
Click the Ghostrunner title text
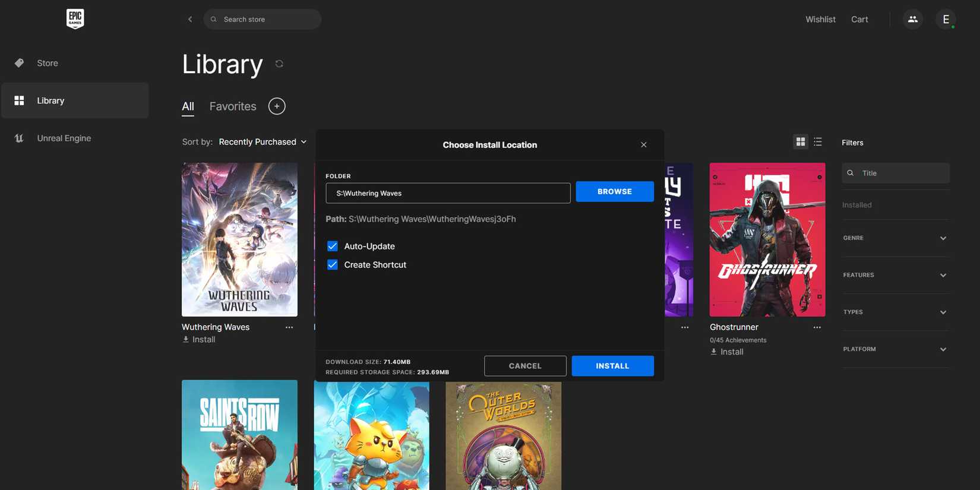(x=734, y=327)
